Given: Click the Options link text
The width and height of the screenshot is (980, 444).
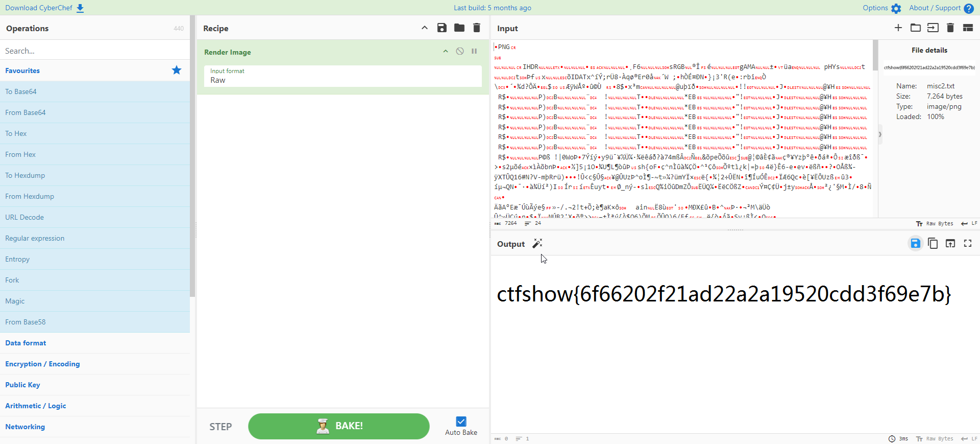Looking at the screenshot, I should pos(875,8).
